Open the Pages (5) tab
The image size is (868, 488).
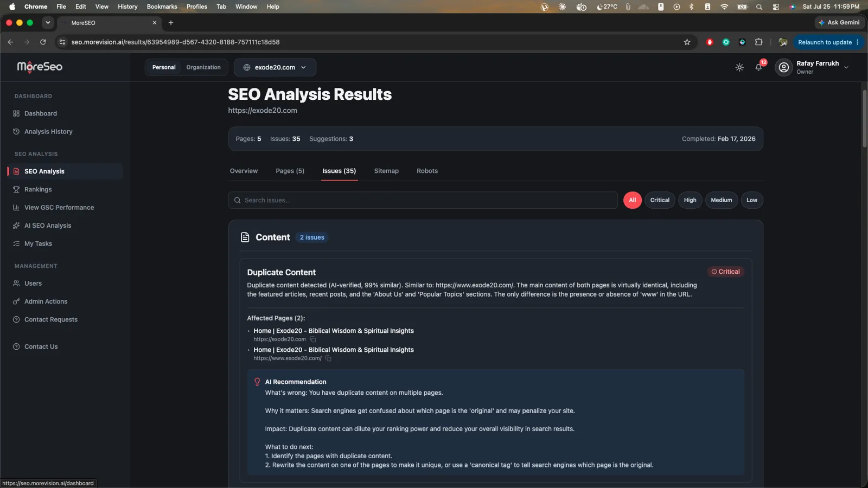[290, 171]
